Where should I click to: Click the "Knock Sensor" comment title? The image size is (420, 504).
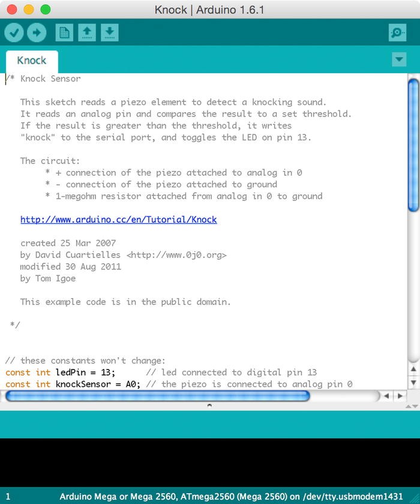50,79
